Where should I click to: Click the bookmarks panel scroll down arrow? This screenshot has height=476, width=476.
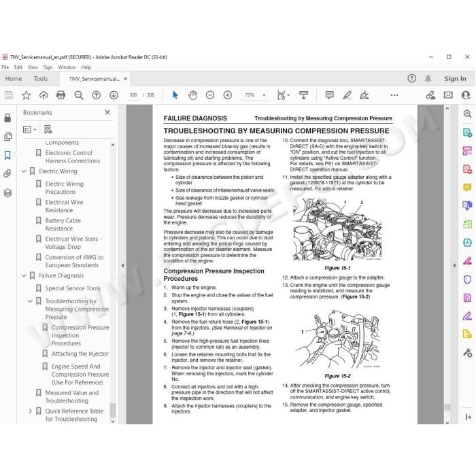113,422
